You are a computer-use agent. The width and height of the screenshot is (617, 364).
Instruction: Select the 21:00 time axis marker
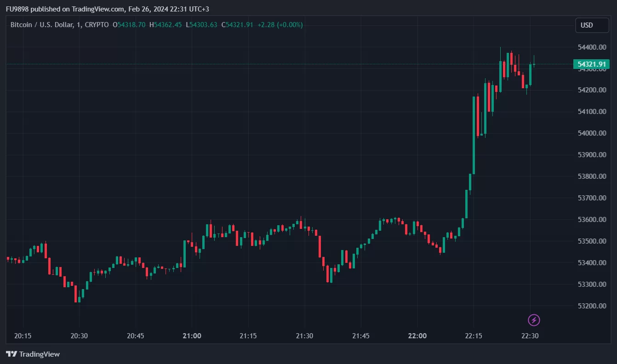192,336
